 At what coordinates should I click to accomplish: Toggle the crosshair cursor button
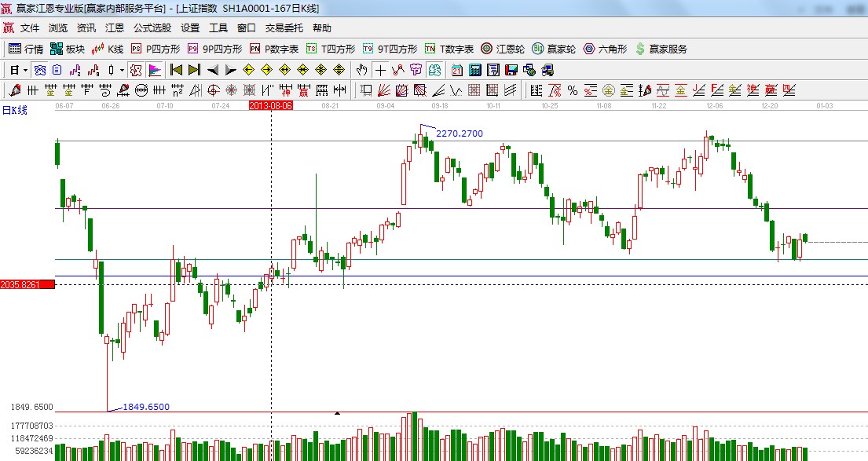click(380, 70)
